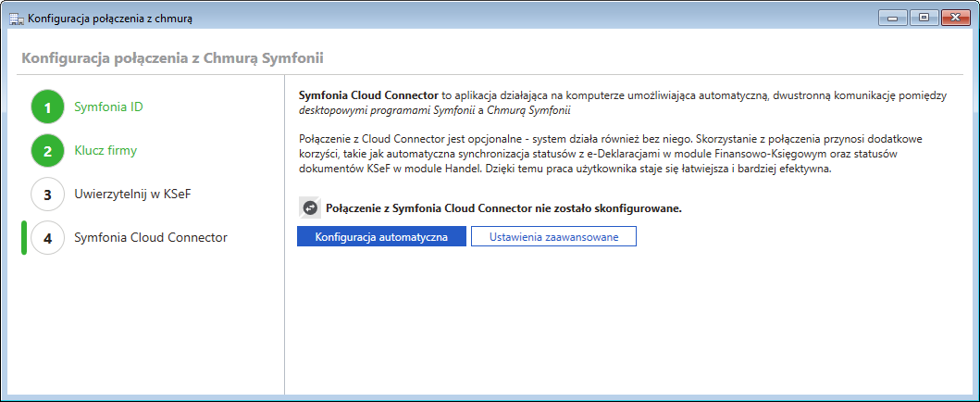Select the Uwierzytelnij w KSeF step
Viewport: 980px width, 402px height.
(x=132, y=195)
